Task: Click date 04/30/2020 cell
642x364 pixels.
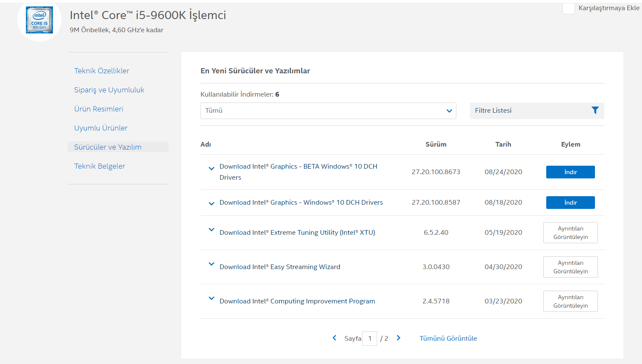Action: coord(503,267)
